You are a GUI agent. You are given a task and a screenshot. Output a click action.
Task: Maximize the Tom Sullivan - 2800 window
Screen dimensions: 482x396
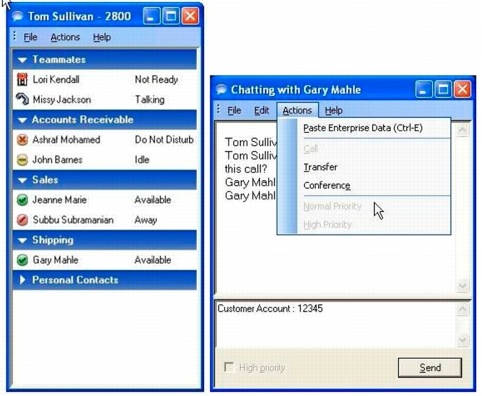[x=171, y=16]
